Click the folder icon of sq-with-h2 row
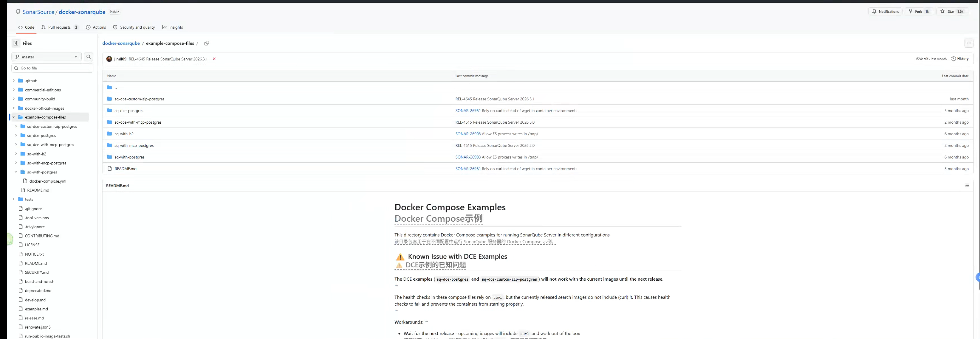The width and height of the screenshot is (980, 339). coord(109,134)
